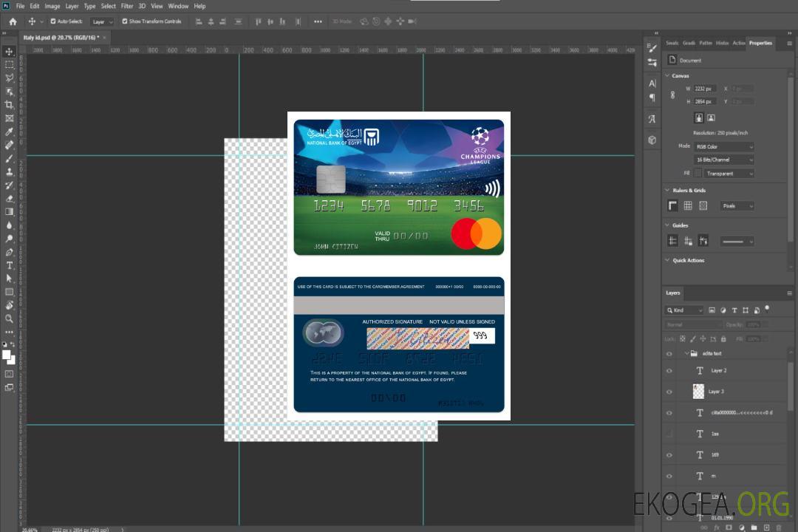Select the Horizontal Type tool

(x=9, y=265)
